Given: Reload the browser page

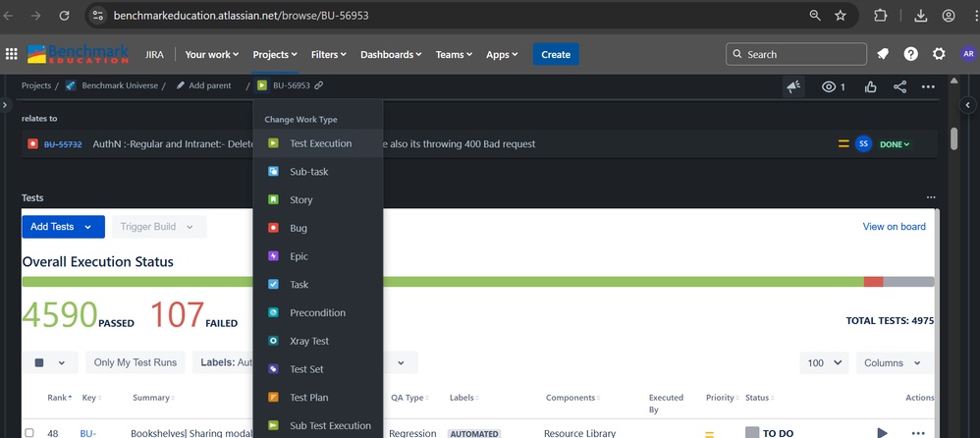Looking at the screenshot, I should (x=64, y=16).
